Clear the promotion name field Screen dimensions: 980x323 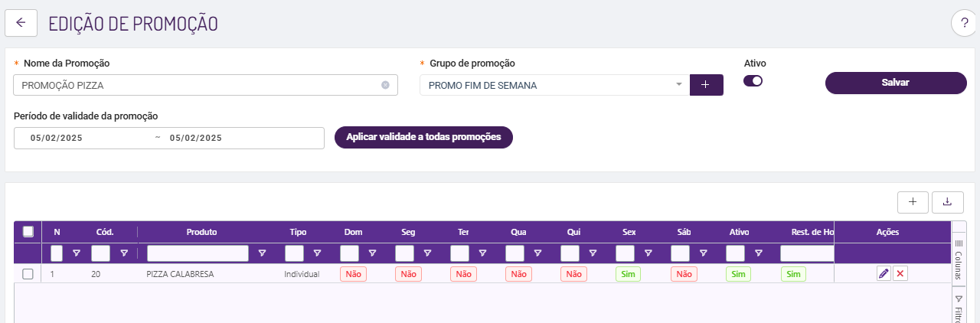tap(385, 85)
